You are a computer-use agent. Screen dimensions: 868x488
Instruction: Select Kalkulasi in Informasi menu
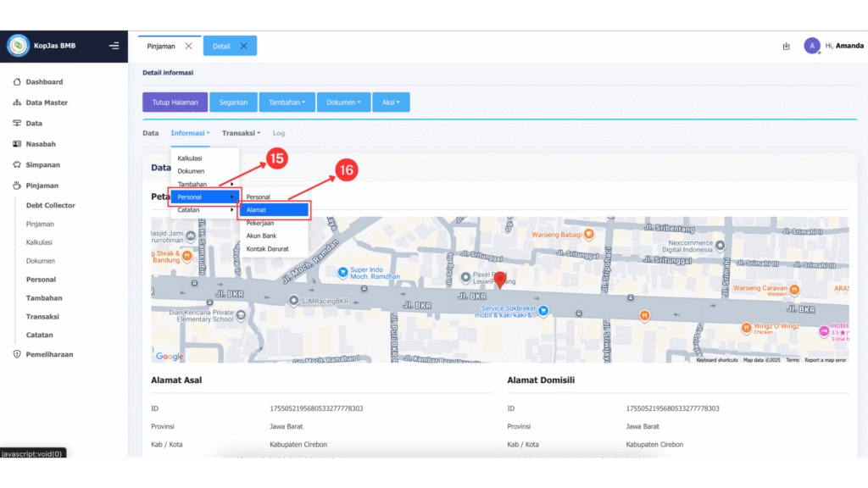point(190,158)
